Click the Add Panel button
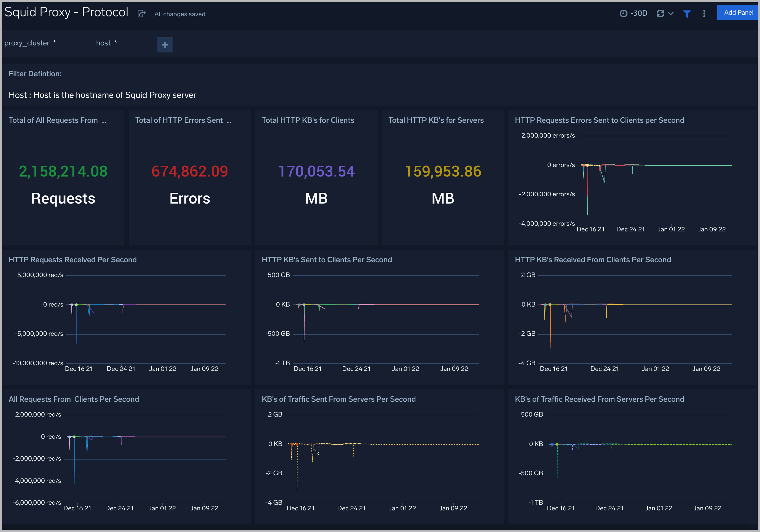This screenshot has width=760, height=532. 738,13
